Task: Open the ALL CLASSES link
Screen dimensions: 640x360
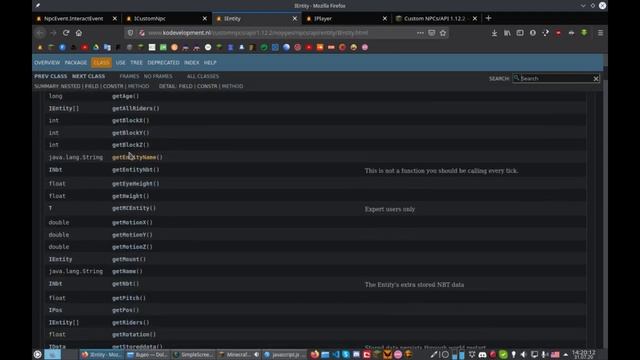Action: 203,76
